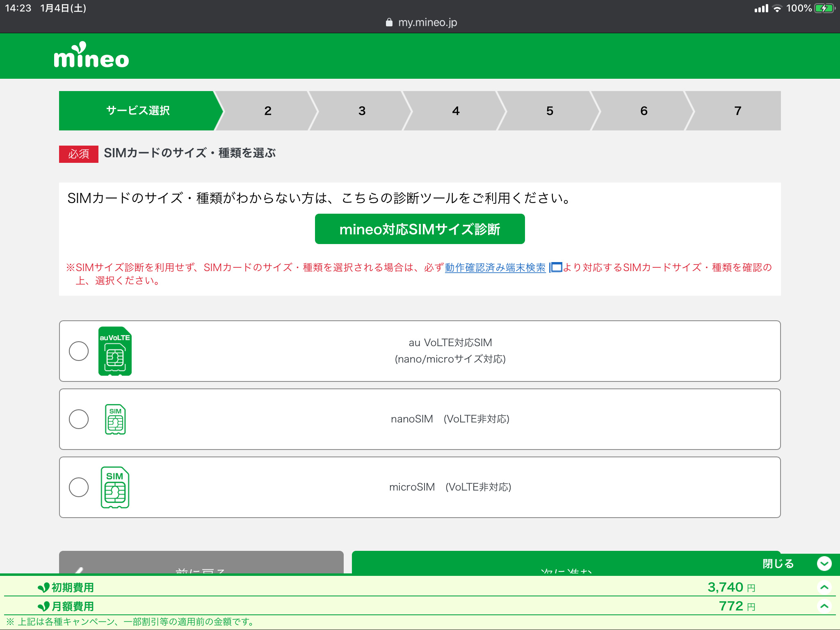840x630 pixels.
Task: Click step 7 in progress indicator
Action: tap(737, 111)
